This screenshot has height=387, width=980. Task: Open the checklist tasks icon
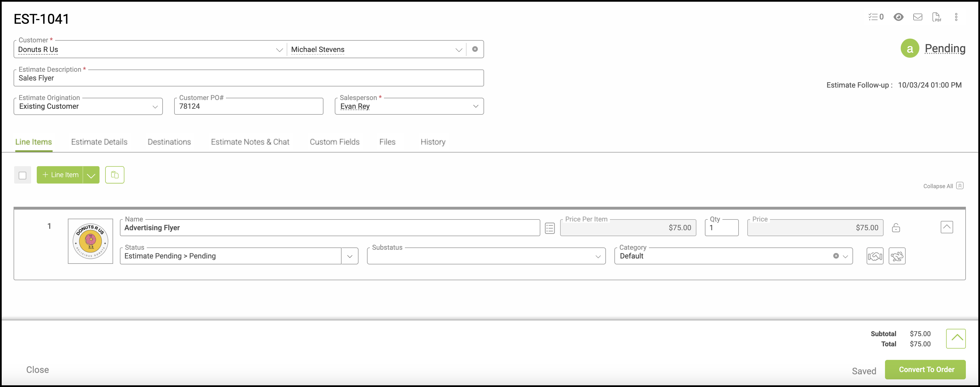click(x=875, y=17)
